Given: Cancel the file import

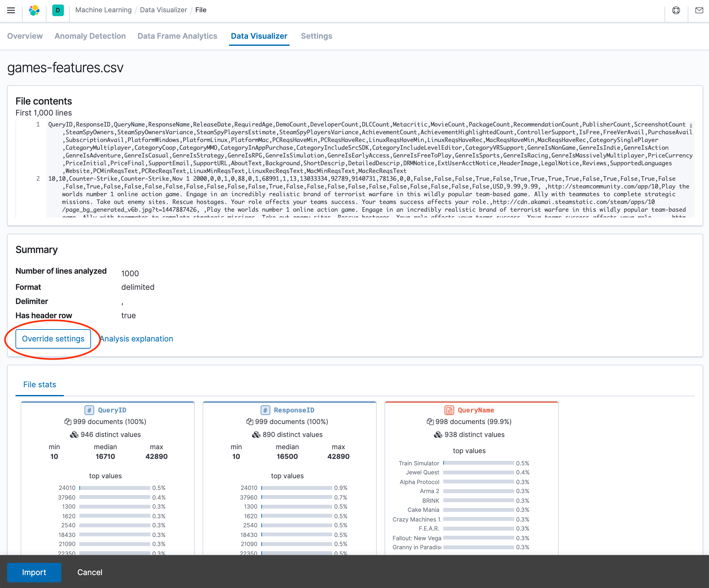Looking at the screenshot, I should tap(89, 572).
